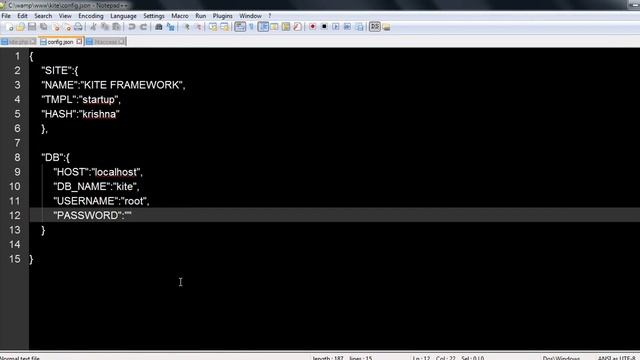Click the "TMPL":"startup" line
This screenshot has height=360, width=640.
81,99
